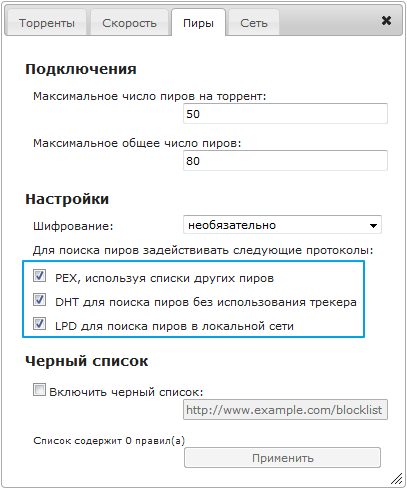Toggle the PEX peer exchange checkbox
Image resolution: width=407 pixels, height=489 pixels.
[39, 276]
